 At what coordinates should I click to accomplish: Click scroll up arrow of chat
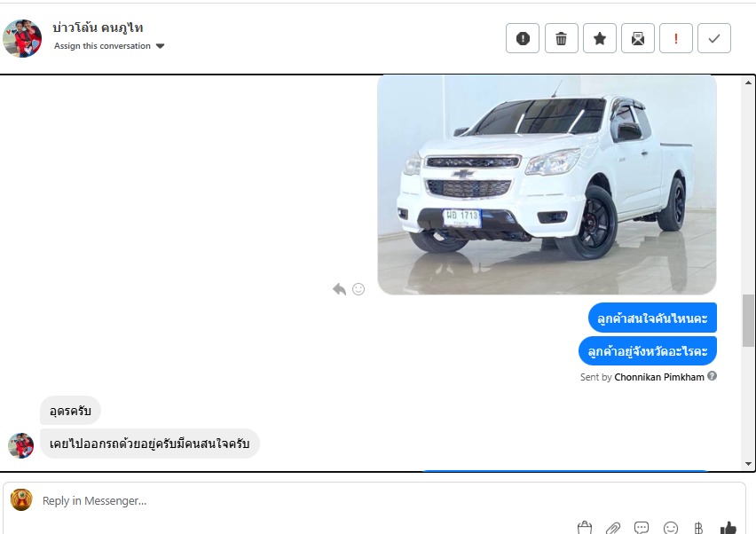[748, 82]
